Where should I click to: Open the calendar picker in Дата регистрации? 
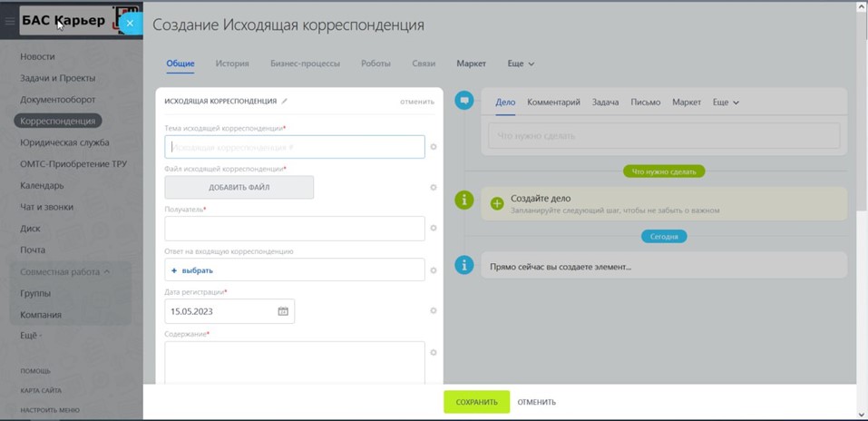[283, 311]
